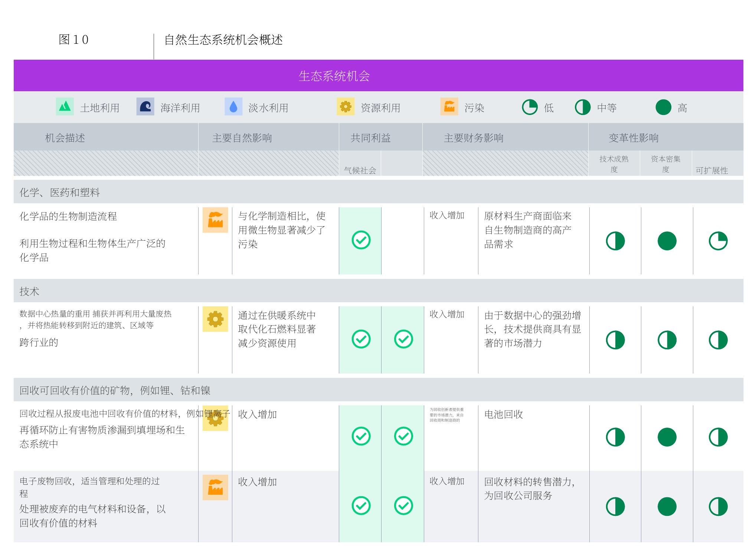Click 可扩展性 half circle in 数据中心 row
756x560 pixels.
point(718,340)
